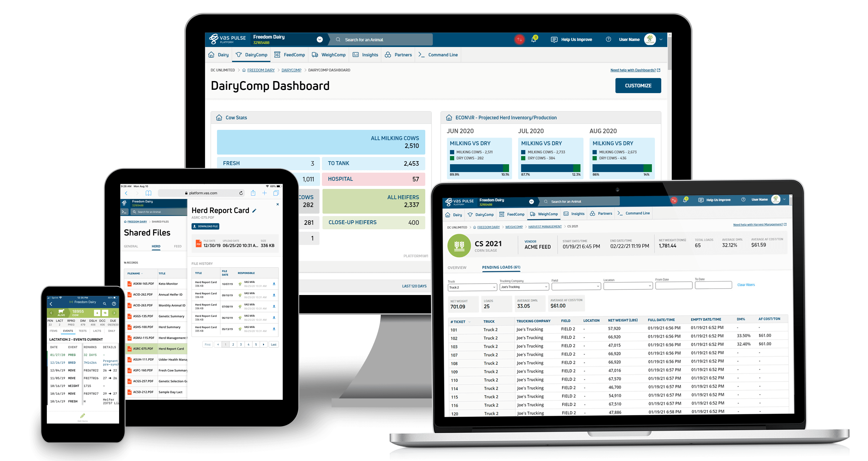Viewport: 868px width, 461px height.
Task: Click Download File for Herd Report Card
Action: [x=205, y=226]
